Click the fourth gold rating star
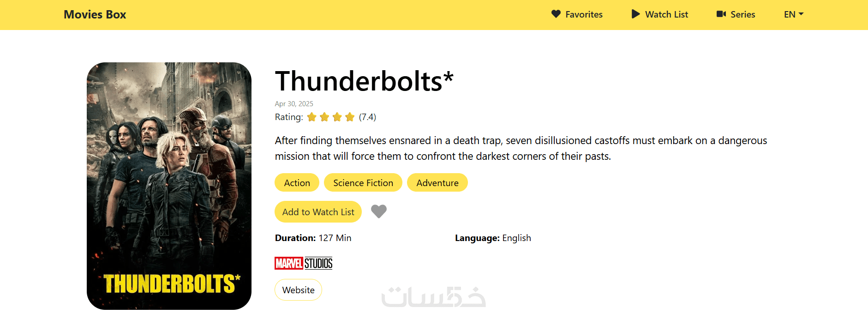The width and height of the screenshot is (868, 314). [350, 117]
